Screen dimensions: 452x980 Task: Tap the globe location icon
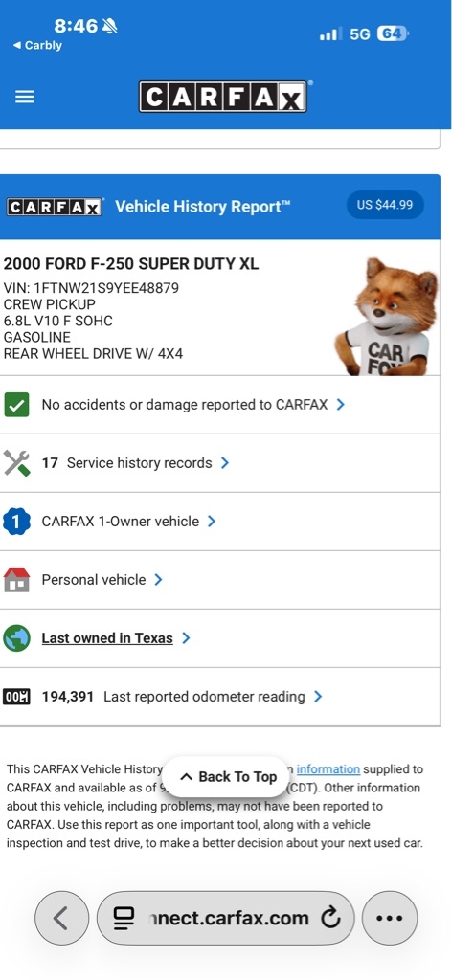coord(16,638)
